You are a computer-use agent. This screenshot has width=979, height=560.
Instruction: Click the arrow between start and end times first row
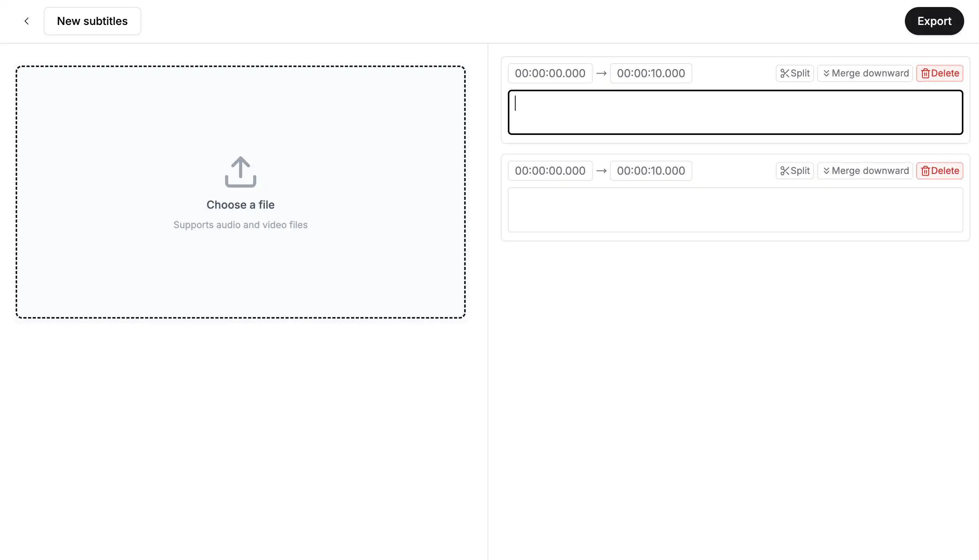point(600,73)
